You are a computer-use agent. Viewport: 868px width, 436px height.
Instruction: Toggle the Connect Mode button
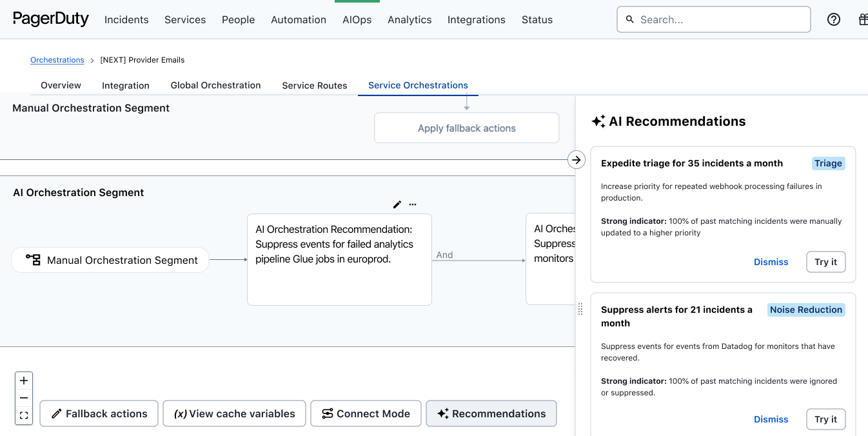point(366,413)
